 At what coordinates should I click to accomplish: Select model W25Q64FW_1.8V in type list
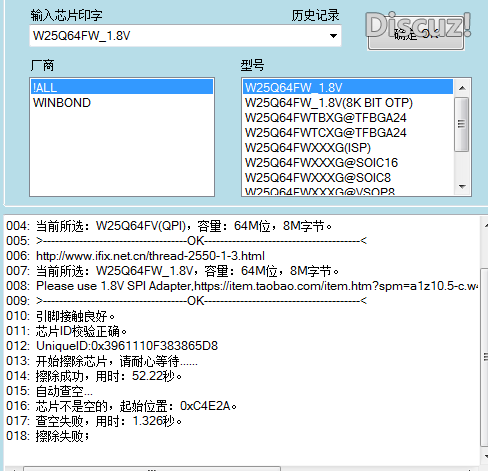click(x=348, y=87)
